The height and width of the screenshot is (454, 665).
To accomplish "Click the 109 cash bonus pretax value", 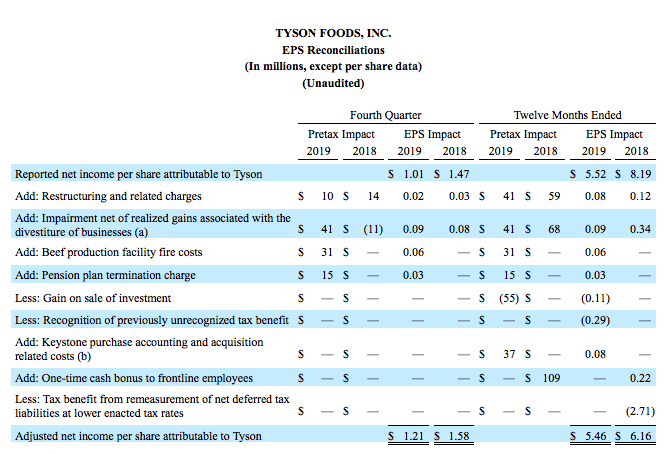I will 551,378.
